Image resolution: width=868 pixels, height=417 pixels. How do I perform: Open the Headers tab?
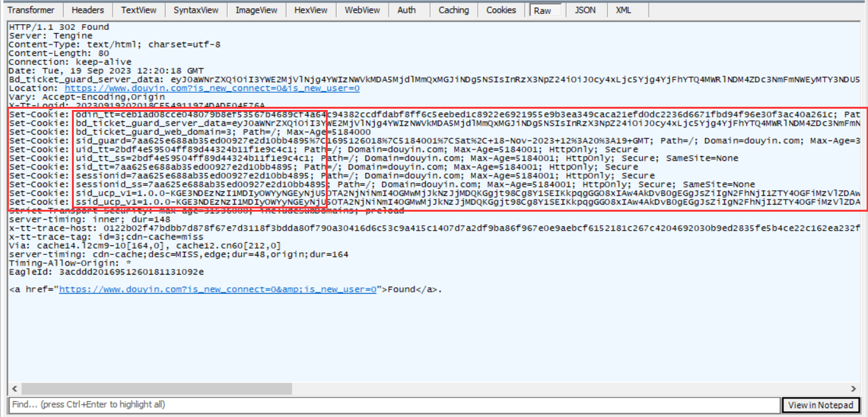[88, 10]
